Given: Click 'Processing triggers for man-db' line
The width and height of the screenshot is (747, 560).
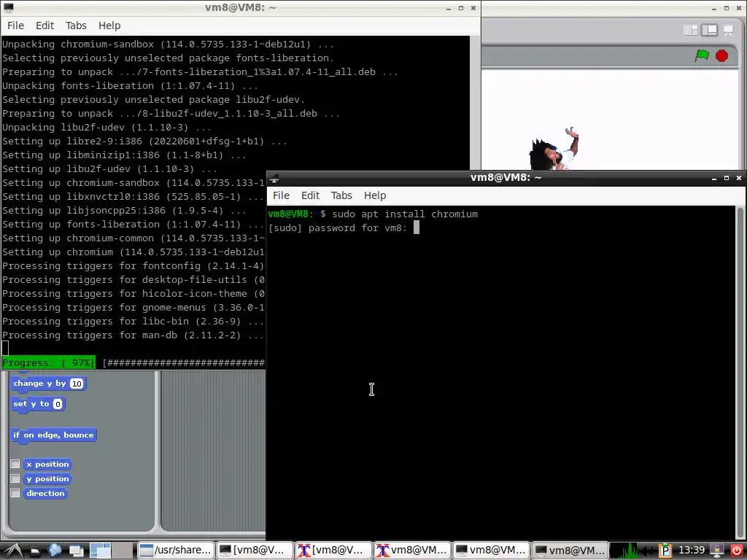Looking at the screenshot, I should (133, 335).
